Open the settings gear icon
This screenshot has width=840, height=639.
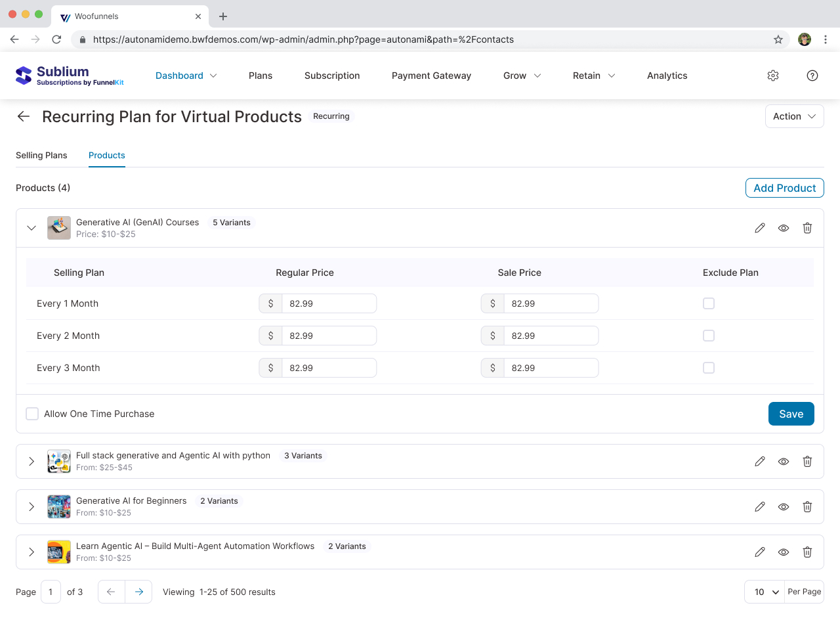(773, 76)
